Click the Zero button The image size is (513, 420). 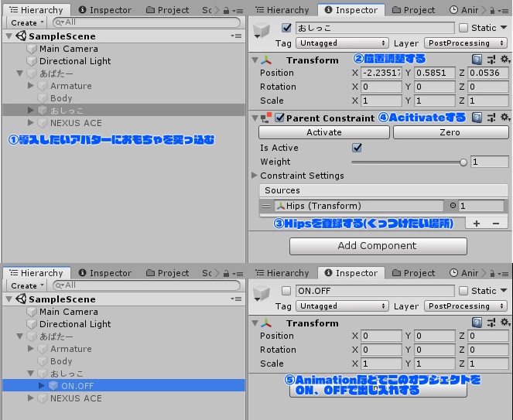(450, 132)
